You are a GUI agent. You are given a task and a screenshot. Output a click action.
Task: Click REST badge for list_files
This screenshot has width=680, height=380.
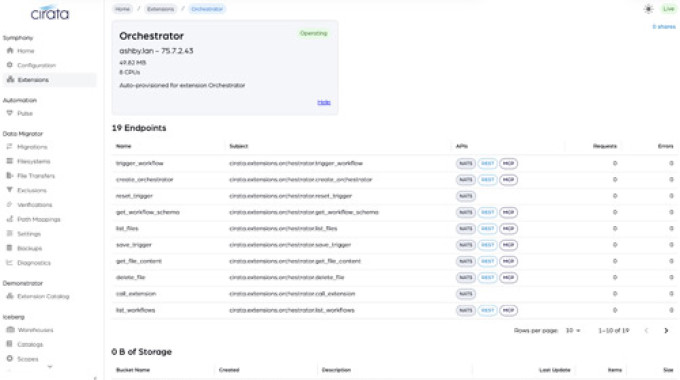(487, 229)
